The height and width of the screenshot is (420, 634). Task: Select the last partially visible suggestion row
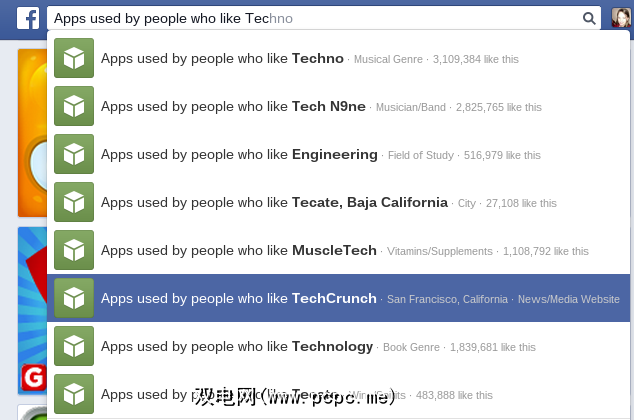tap(320, 394)
